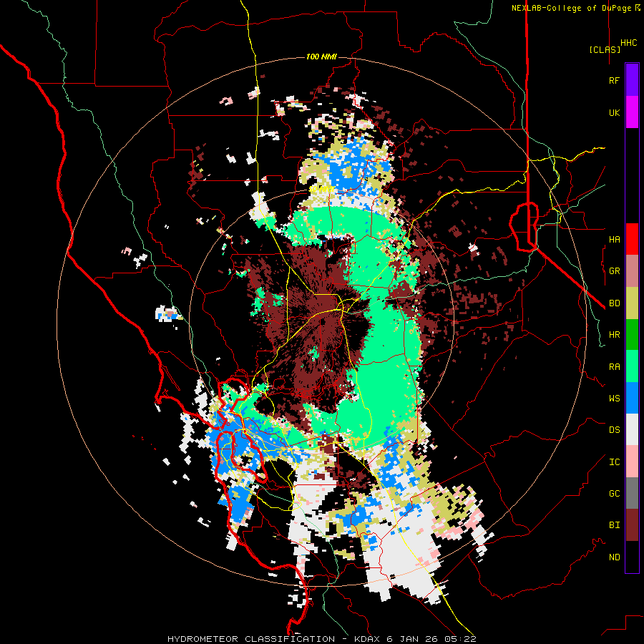Click the 'UK' legend label

click(614, 112)
